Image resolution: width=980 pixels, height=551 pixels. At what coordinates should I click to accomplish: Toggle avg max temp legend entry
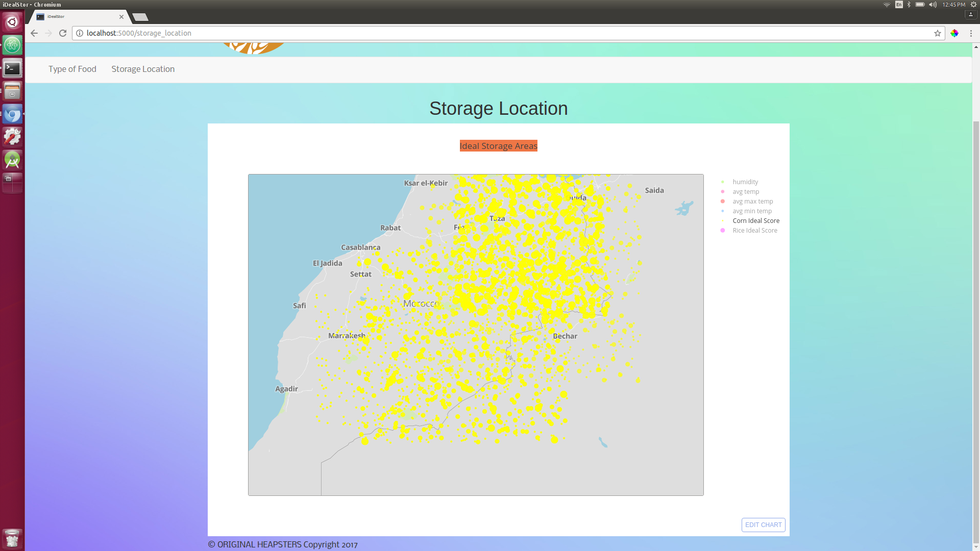(x=752, y=202)
